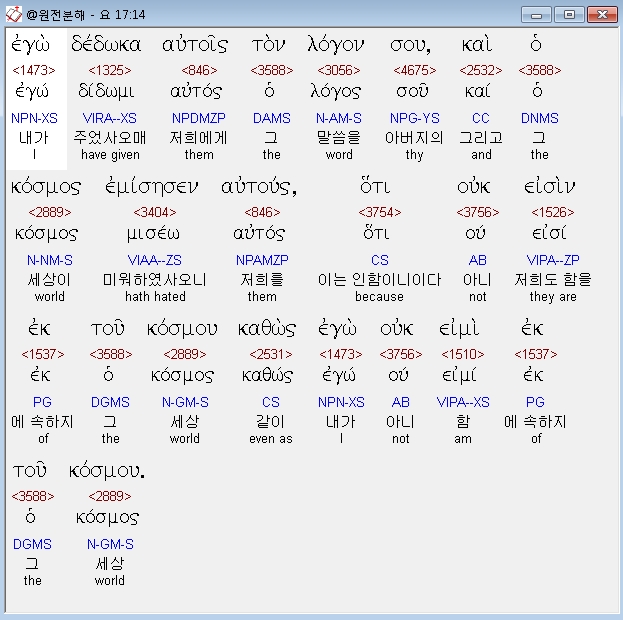Screen dimensions: 623x620
Task: Click the lemma εἰσί
Action: (x=549, y=233)
